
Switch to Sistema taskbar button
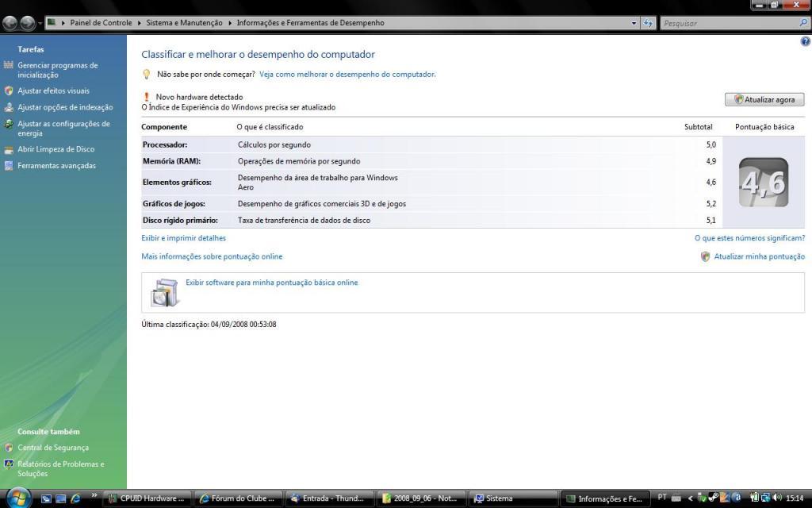[x=513, y=498]
